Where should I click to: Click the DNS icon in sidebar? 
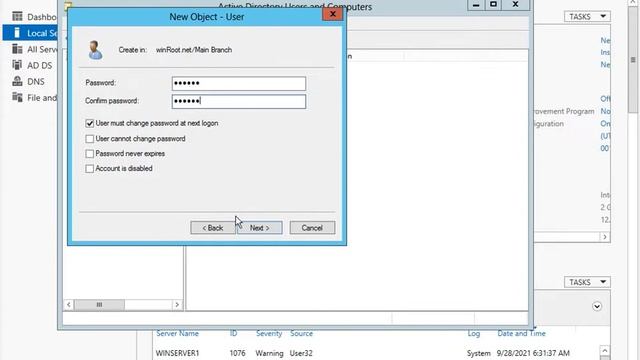17,81
